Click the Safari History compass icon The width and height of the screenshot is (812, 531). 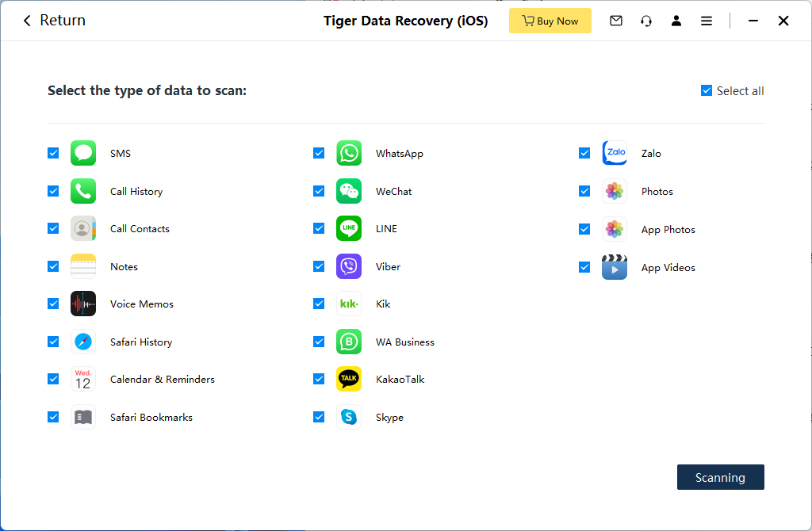83,342
